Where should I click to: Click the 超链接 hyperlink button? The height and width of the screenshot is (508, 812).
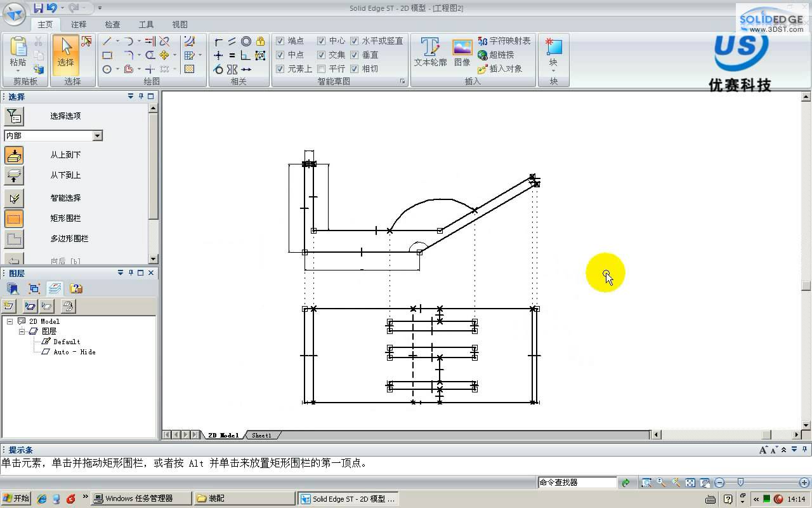click(496, 55)
